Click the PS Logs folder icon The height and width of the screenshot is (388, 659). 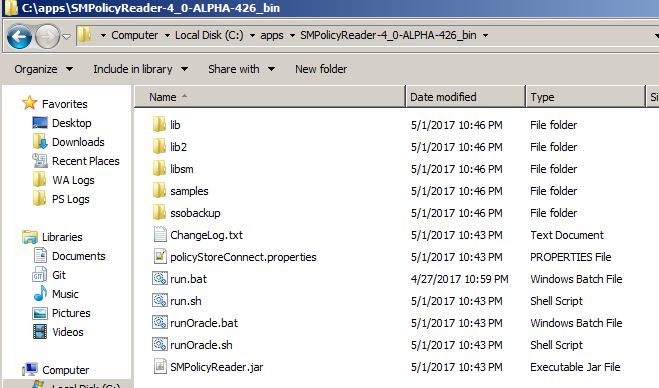[x=40, y=198]
